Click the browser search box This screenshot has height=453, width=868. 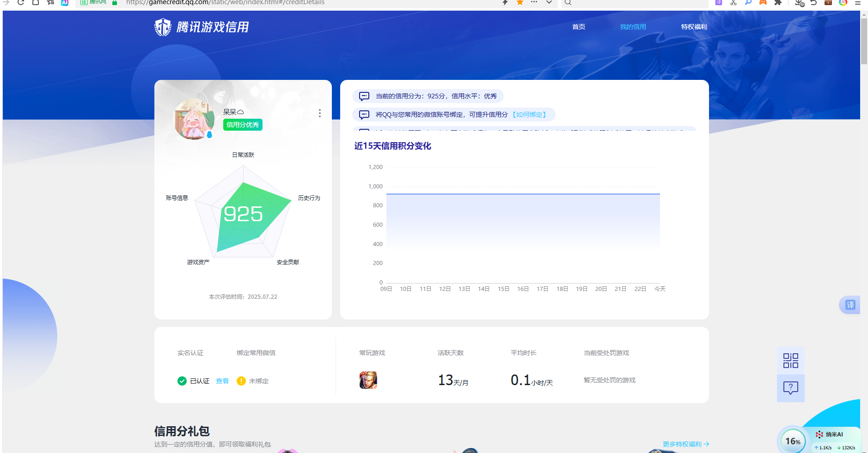point(636,2)
